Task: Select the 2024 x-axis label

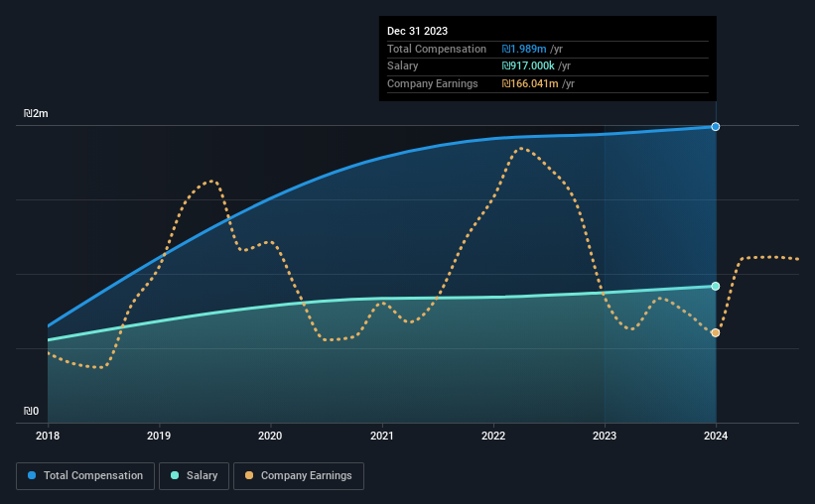Action: click(716, 436)
